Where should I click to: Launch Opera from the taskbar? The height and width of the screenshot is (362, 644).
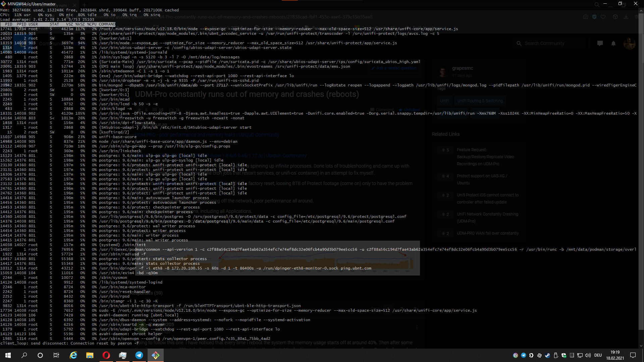pyautogui.click(x=106, y=355)
